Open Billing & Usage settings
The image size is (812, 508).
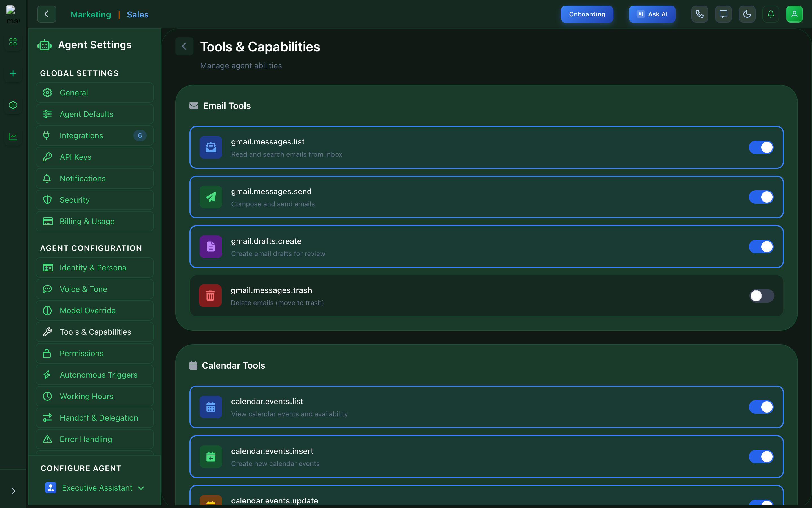pyautogui.click(x=95, y=222)
